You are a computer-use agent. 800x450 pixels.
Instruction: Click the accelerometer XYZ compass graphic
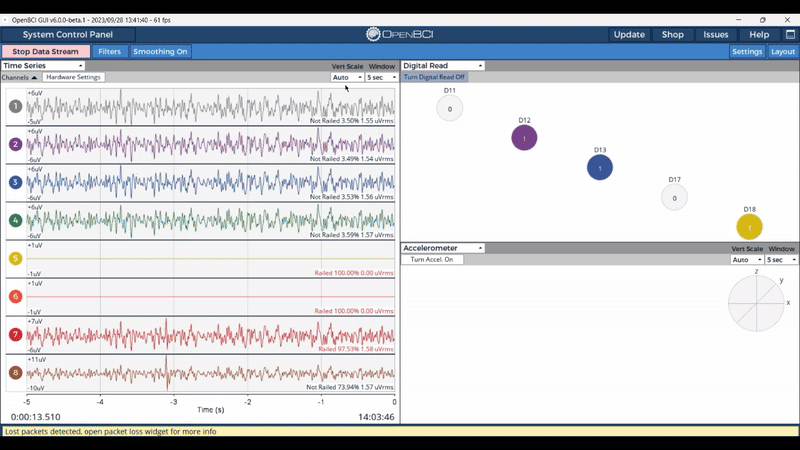point(756,303)
